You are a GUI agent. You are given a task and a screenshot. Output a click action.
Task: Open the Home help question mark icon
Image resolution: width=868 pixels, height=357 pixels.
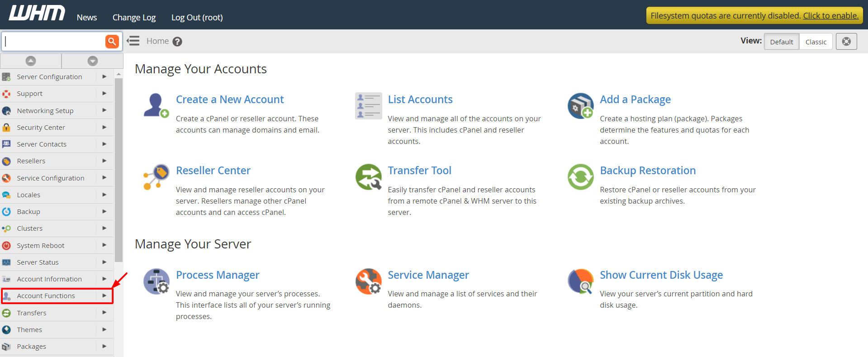(x=177, y=42)
